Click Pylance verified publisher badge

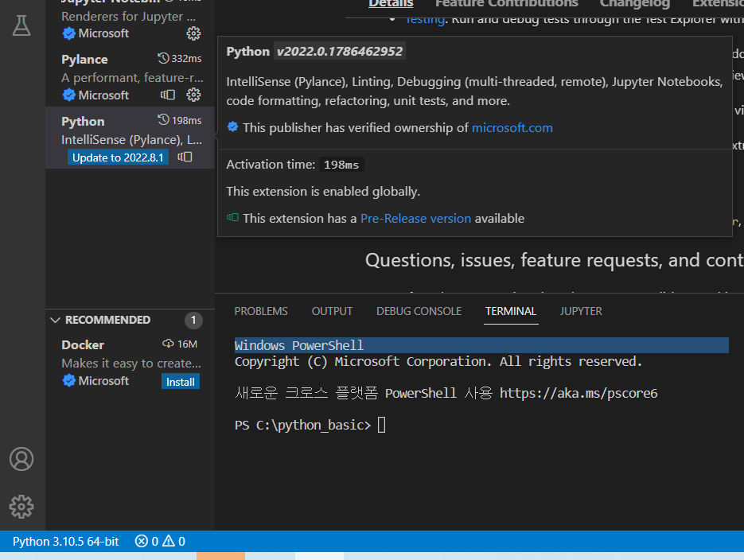pos(68,95)
